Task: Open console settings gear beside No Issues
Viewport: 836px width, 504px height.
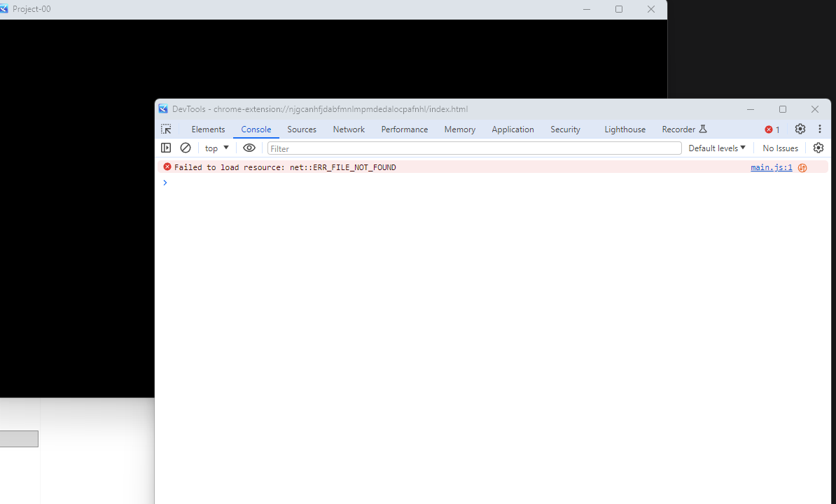Action: tap(818, 148)
